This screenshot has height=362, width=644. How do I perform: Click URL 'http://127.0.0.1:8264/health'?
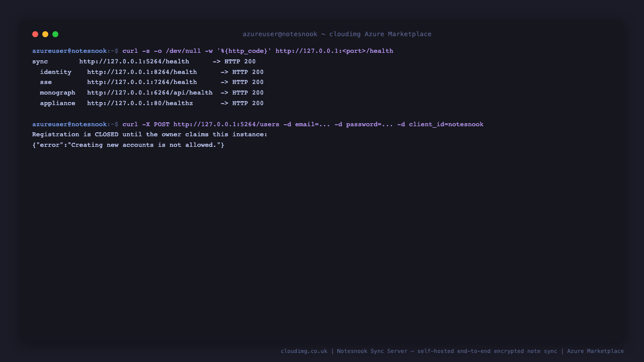pos(142,72)
